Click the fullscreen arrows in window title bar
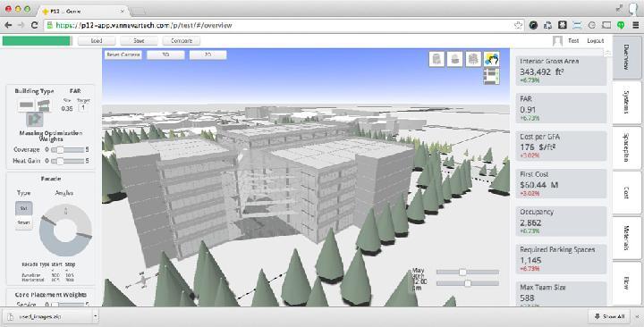Image resolution: width=644 pixels, height=327 pixels. 620,8
